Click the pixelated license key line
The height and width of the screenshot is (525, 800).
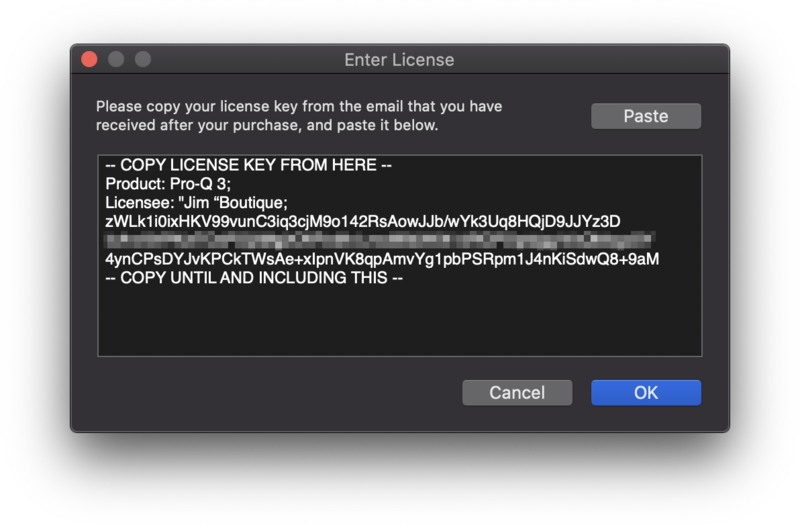(x=380, y=240)
